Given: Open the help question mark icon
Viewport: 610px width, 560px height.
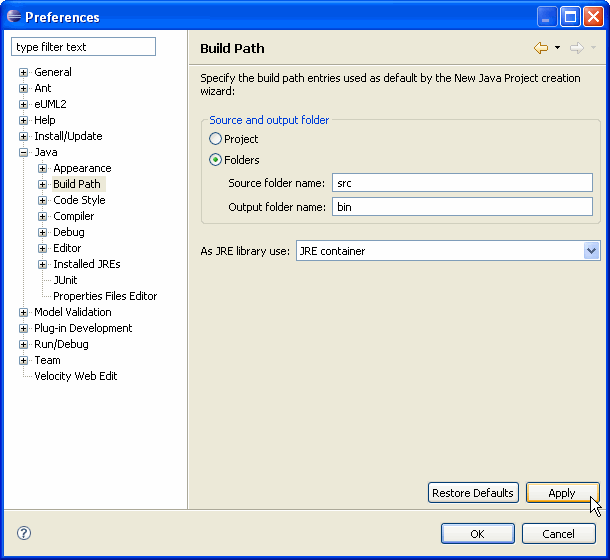Looking at the screenshot, I should tap(24, 533).
